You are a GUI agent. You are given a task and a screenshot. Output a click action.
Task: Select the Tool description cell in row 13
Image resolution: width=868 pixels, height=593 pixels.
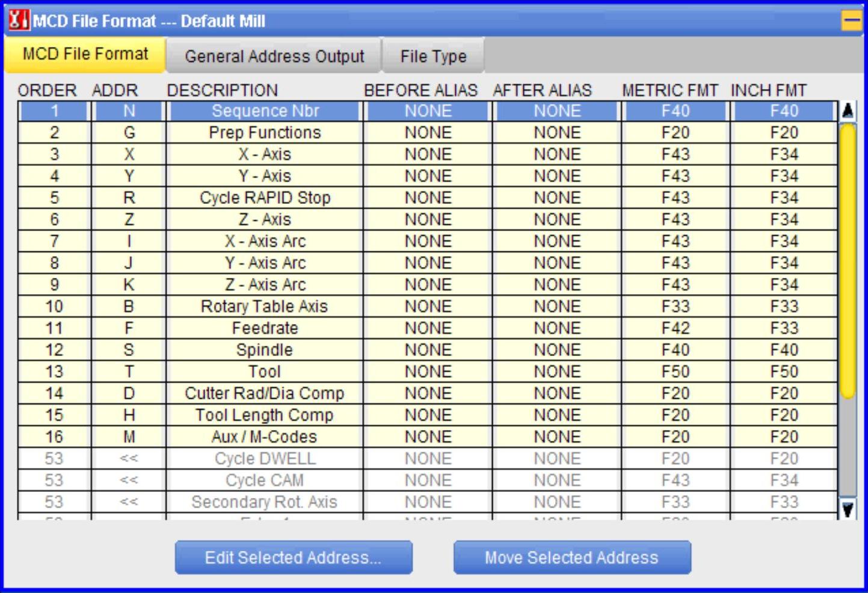[265, 372]
